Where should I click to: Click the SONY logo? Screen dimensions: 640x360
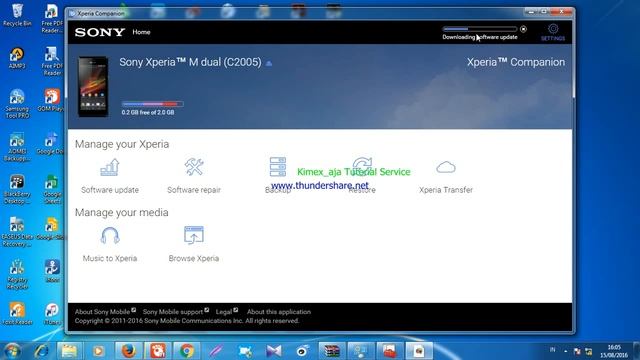(100, 32)
